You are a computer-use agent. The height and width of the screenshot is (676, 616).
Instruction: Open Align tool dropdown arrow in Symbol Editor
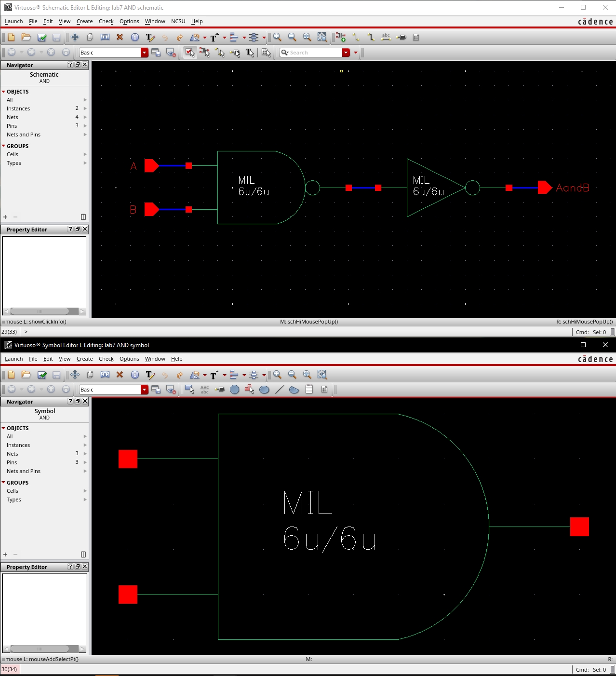pos(244,375)
